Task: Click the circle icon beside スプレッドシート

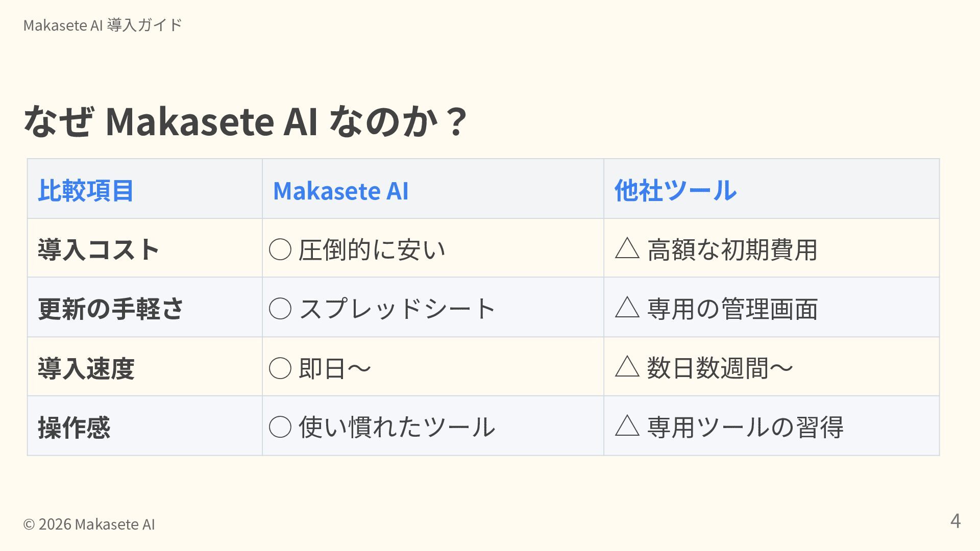Action: [280, 309]
